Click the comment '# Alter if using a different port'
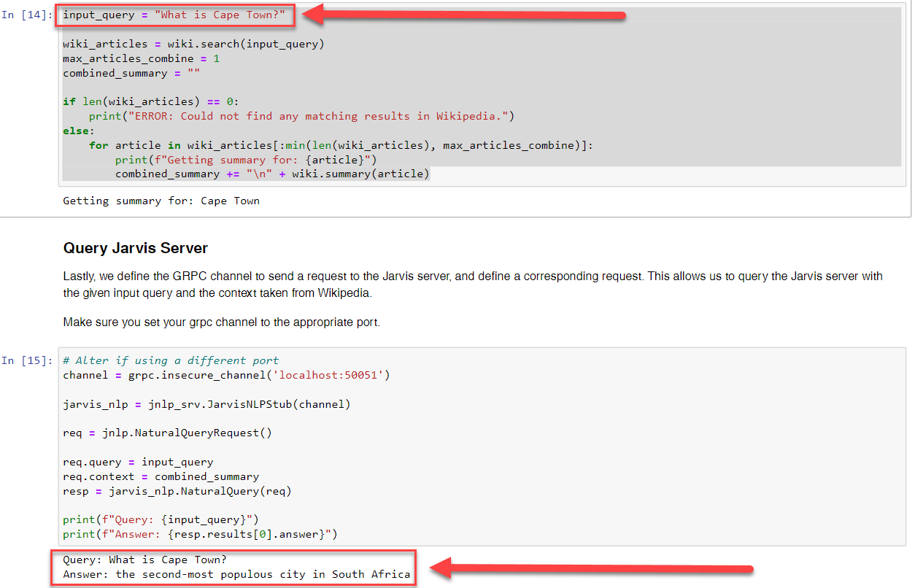Viewport: 915px width, 588px height. (171, 360)
